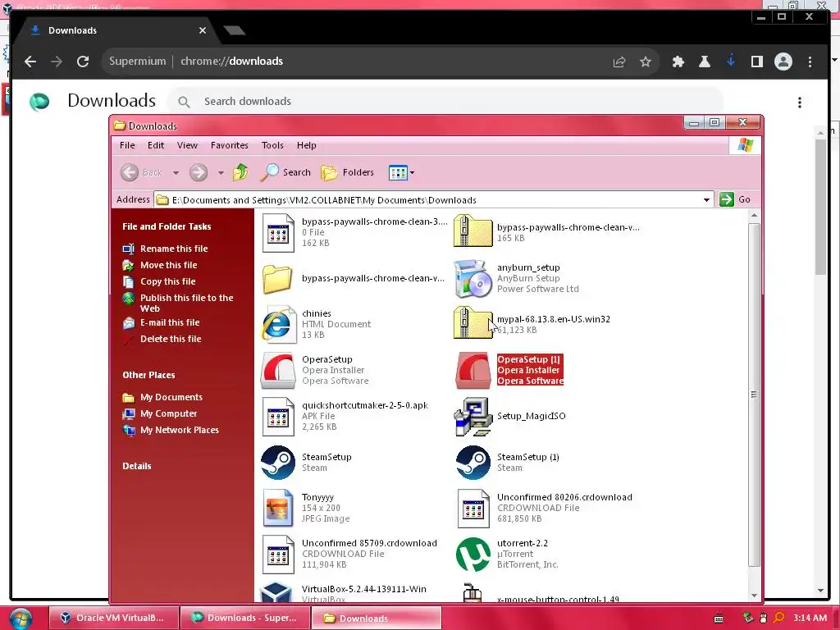Click Move this file task

tap(169, 265)
